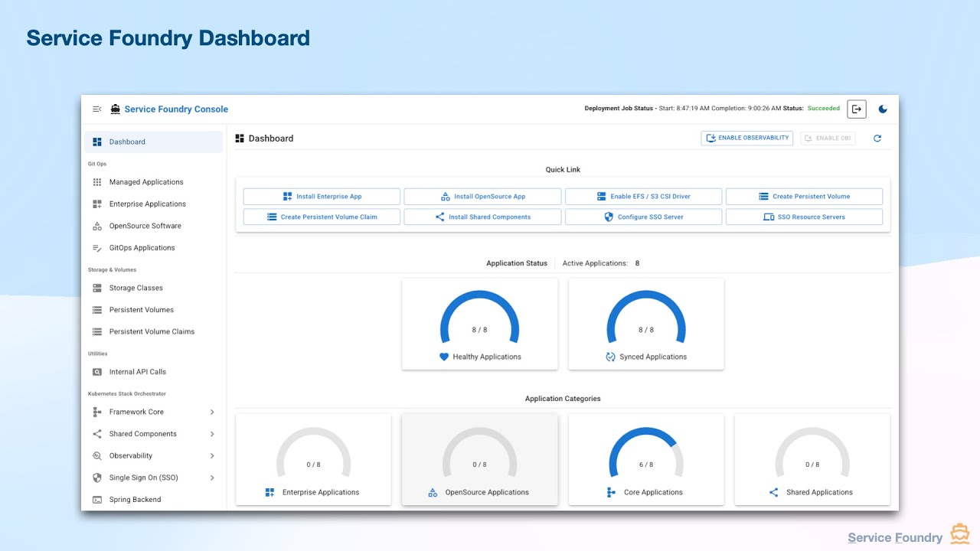Click the Storage Classes sidebar icon
Image resolution: width=980 pixels, height=551 pixels.
click(97, 289)
